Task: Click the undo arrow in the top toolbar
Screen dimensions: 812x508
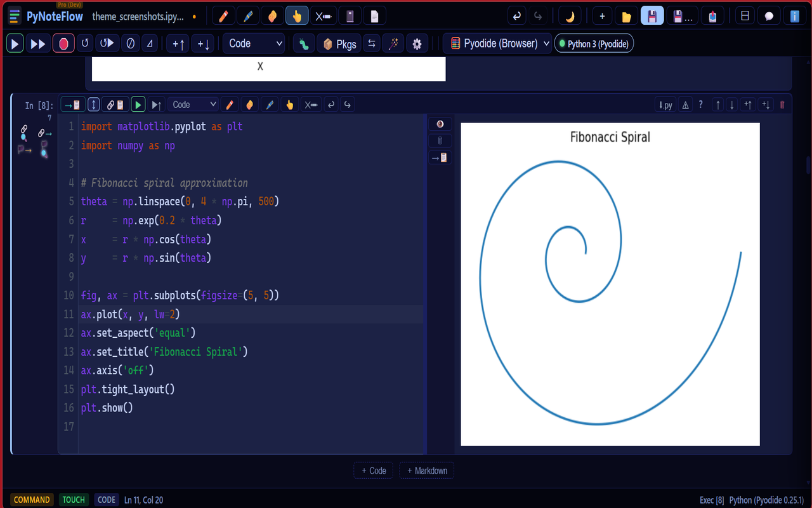Action: (x=517, y=16)
